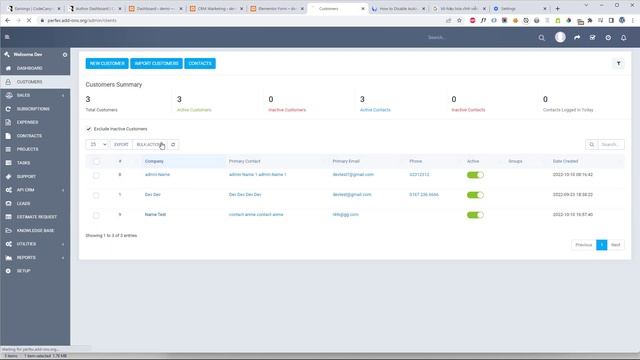This screenshot has height=360, width=640.
Task: Open the notifications bell icon
Action: (624, 38)
